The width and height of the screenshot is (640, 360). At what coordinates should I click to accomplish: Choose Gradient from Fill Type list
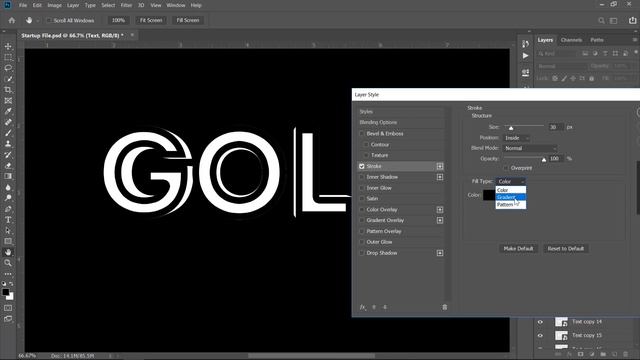coord(511,197)
